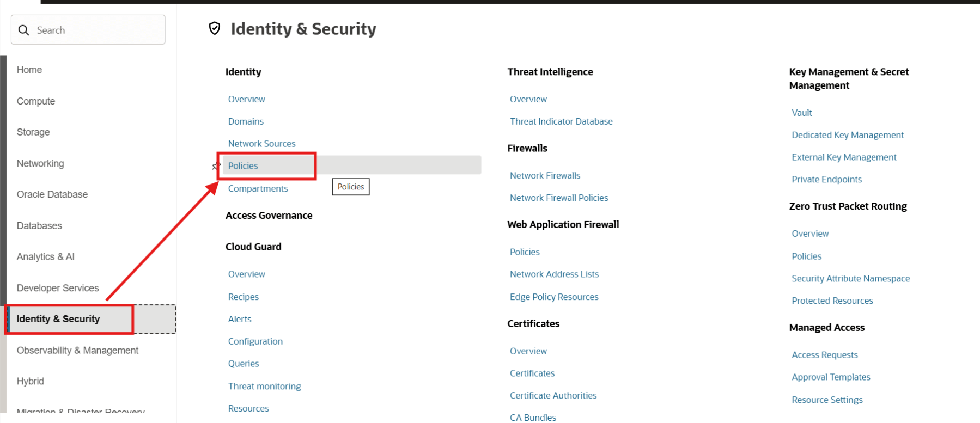Open Network Firewall Policies
The width and height of the screenshot is (980, 423).
click(559, 198)
